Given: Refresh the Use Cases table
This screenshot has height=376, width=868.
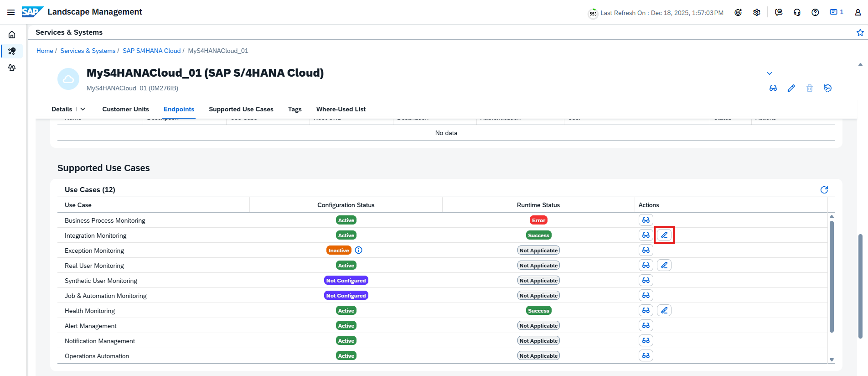Looking at the screenshot, I should tap(824, 190).
